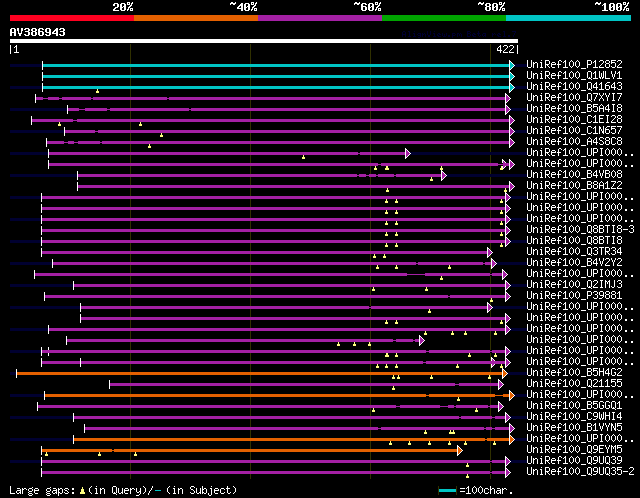Select the query name AV386943

38,32
